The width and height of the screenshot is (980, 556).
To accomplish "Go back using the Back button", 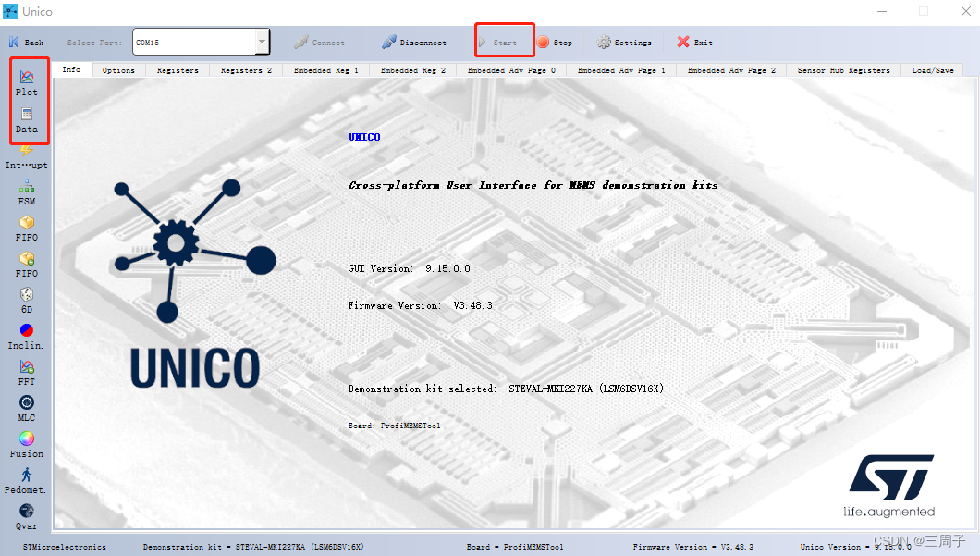I will (x=26, y=43).
